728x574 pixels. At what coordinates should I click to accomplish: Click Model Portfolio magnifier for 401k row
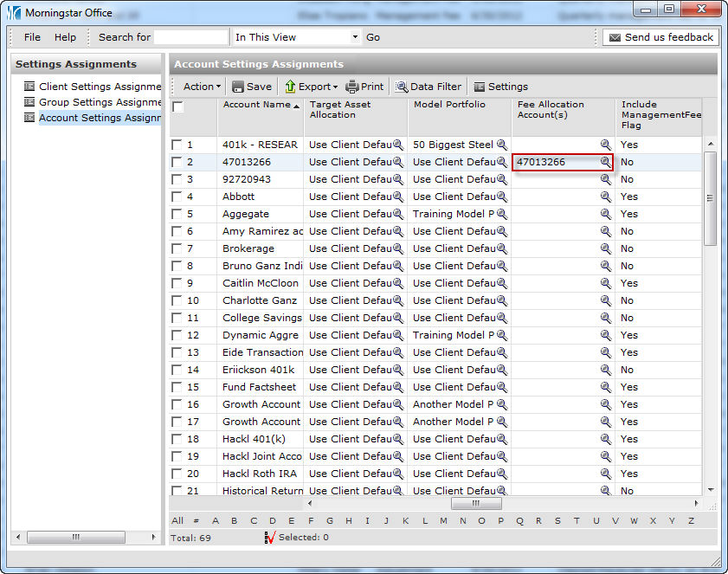click(x=502, y=145)
